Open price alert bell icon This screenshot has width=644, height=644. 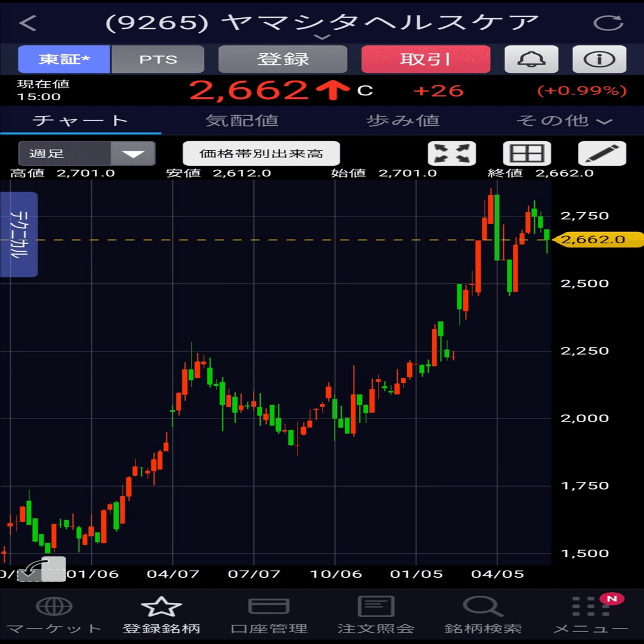tap(531, 59)
